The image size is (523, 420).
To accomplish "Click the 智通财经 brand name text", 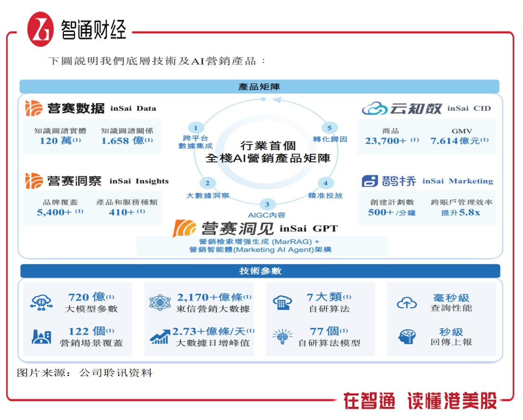I will pos(94,29).
